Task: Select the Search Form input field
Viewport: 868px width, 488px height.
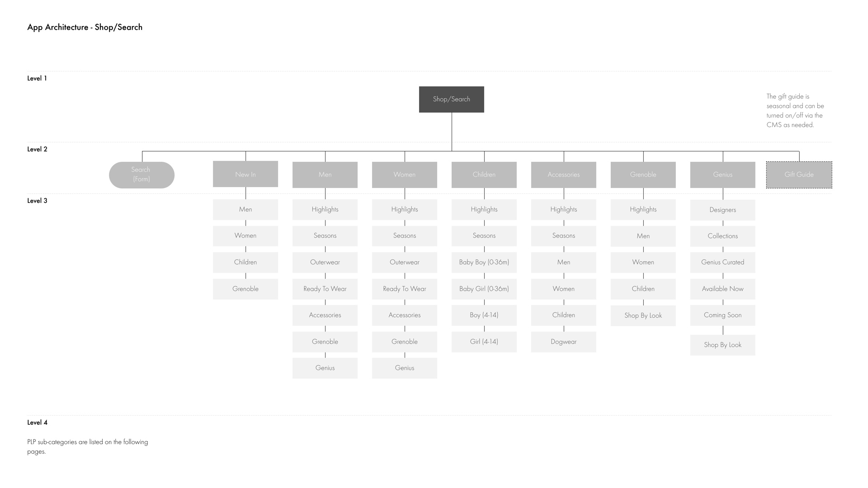Action: tap(142, 174)
